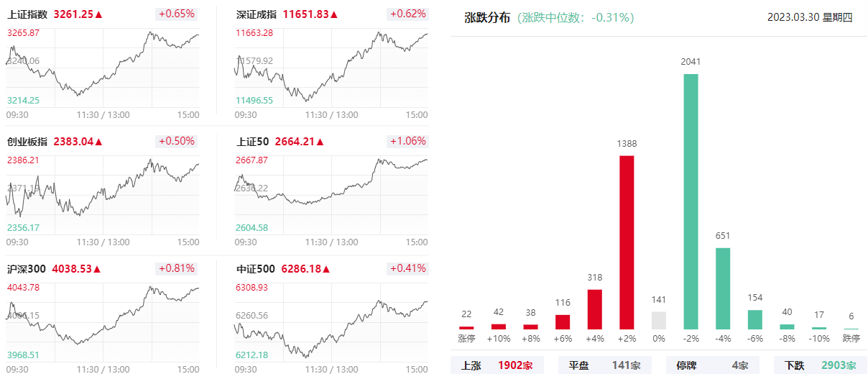The height and width of the screenshot is (374, 868).
Task: Click the 平盘 141家 summary box
Action: tap(604, 365)
